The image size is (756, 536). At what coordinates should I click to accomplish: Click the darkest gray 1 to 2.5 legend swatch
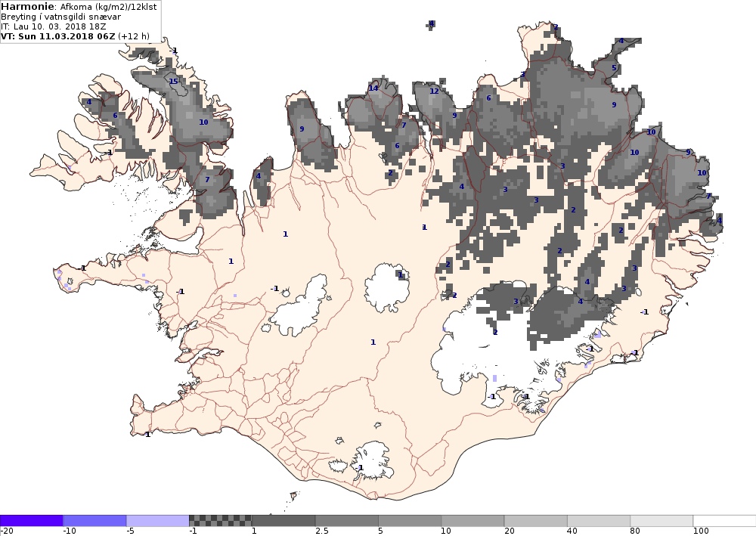pos(283,521)
